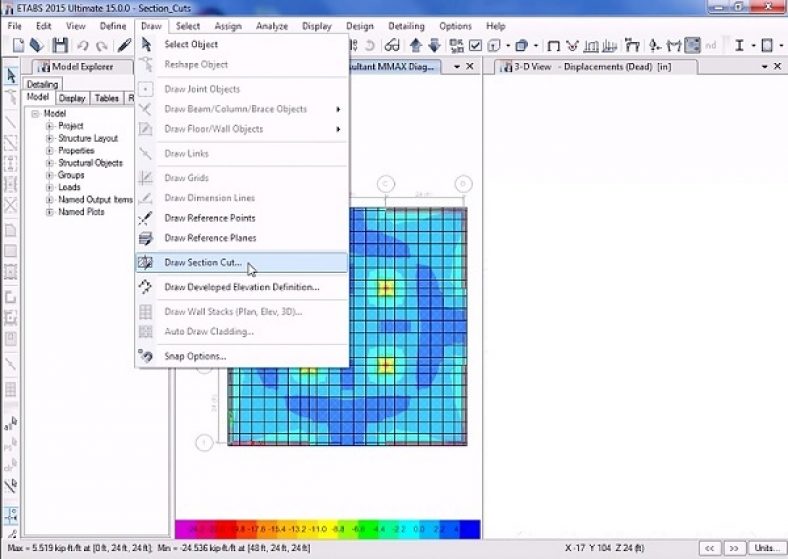This screenshot has height=559, width=788.
Task: Select the pointer tool in left sidebar
Action: click(x=11, y=76)
